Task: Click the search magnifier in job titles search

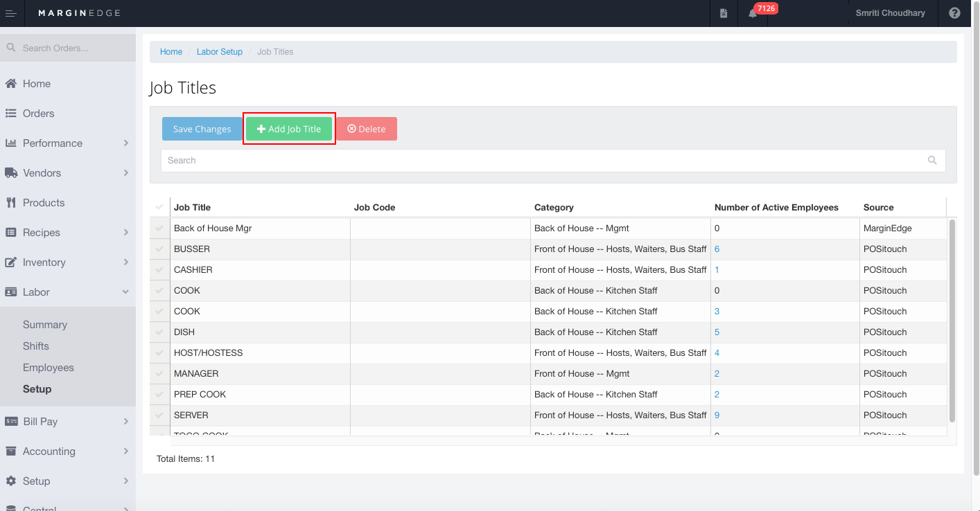Action: [x=932, y=160]
